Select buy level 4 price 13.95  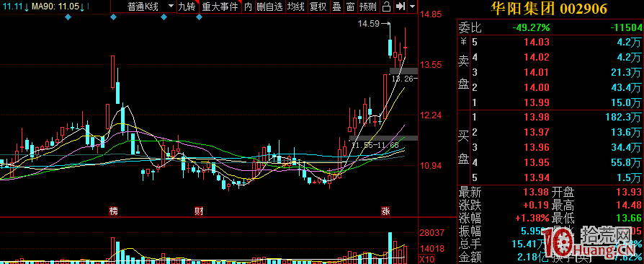click(537, 162)
